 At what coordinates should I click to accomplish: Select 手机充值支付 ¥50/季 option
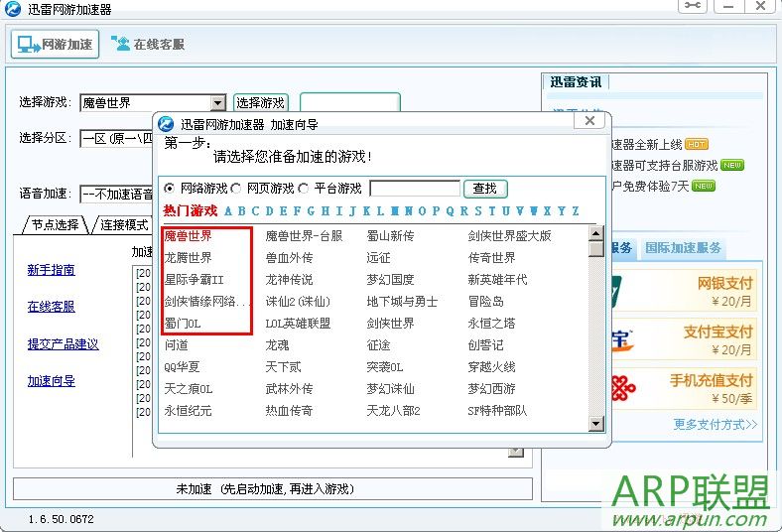[x=685, y=388]
